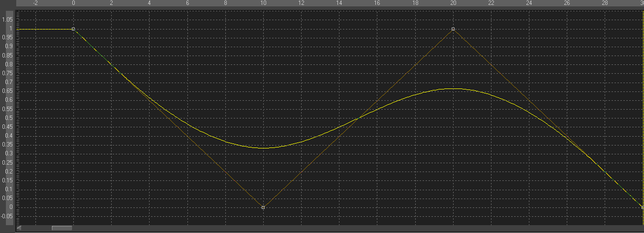The width and height of the screenshot is (644, 233).
Task: Click frame 2 on the top time ruler
Action: pyautogui.click(x=111, y=3)
